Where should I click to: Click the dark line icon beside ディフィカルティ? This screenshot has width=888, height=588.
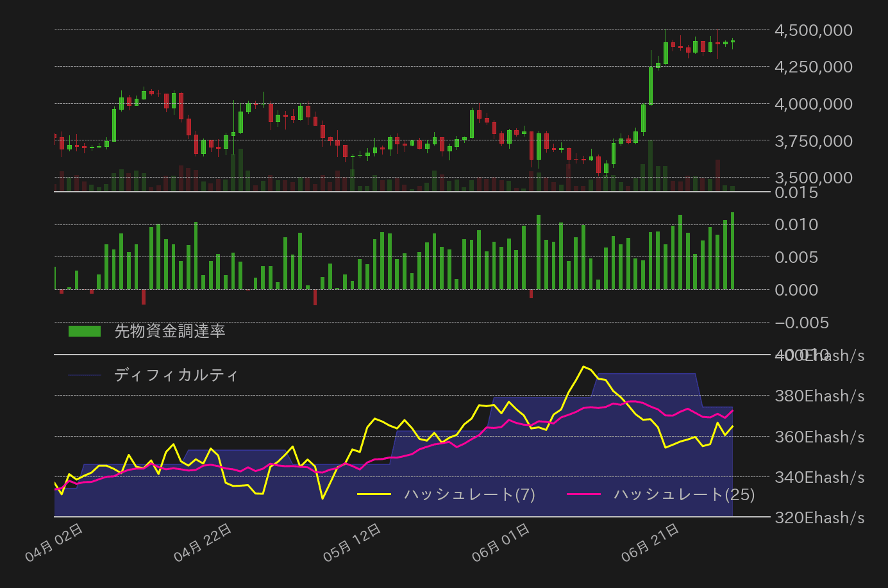(85, 375)
